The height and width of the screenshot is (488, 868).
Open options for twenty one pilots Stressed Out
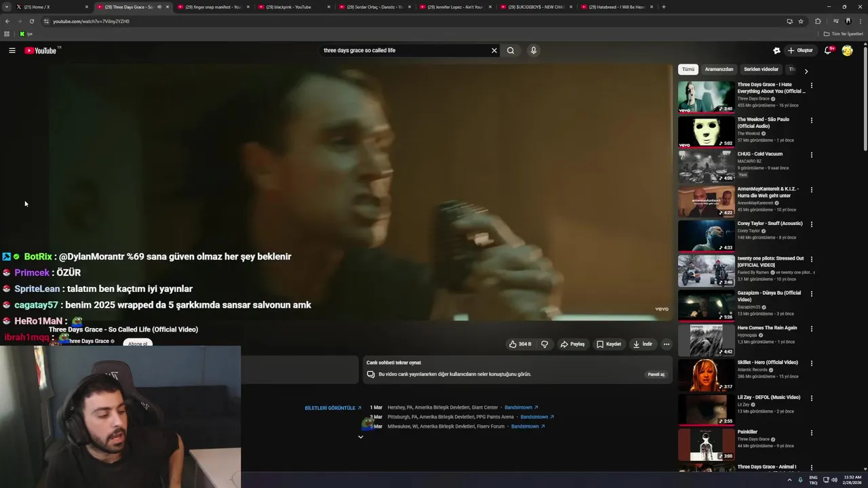(x=812, y=259)
